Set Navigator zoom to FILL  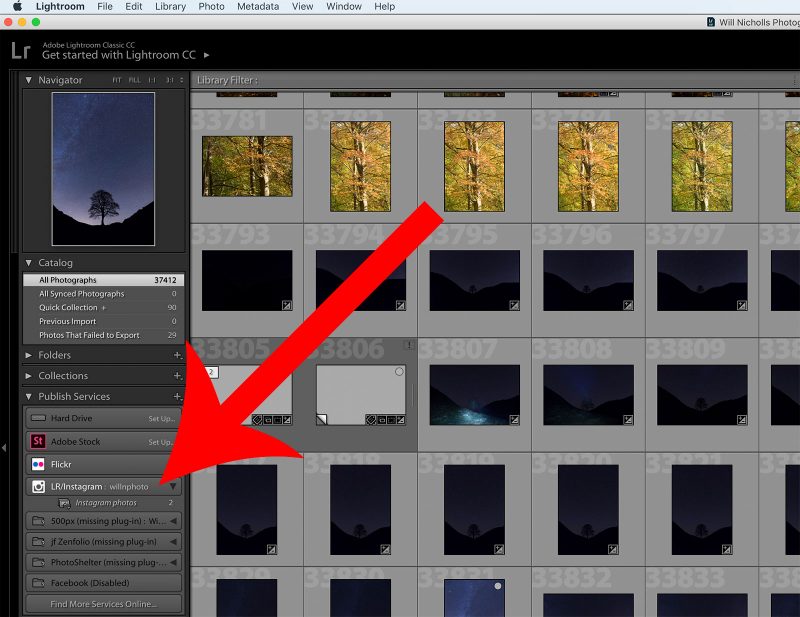(134, 80)
